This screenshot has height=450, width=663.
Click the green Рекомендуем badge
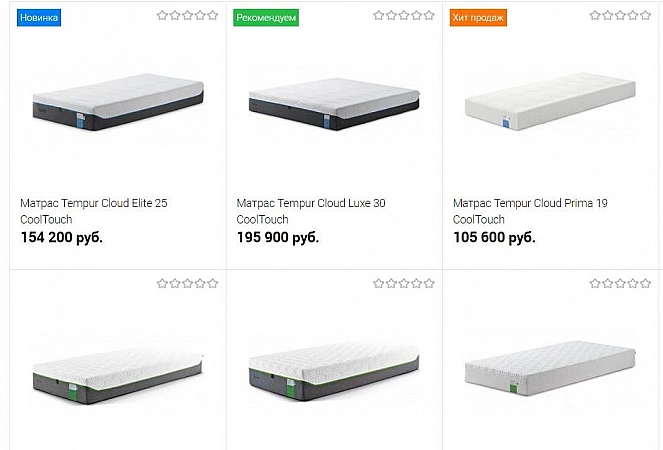click(265, 17)
